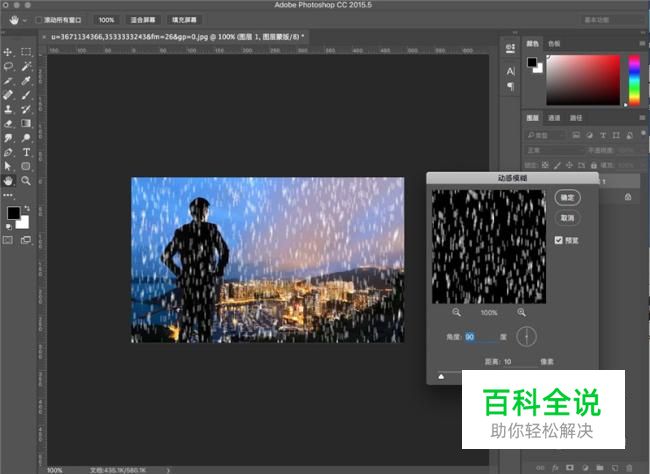The height and width of the screenshot is (474, 650).
Task: Change the screen mode
Action: coord(26,240)
